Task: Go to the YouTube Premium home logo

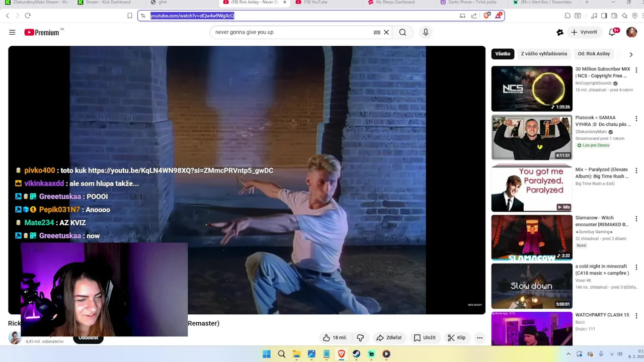Action: coord(42,32)
